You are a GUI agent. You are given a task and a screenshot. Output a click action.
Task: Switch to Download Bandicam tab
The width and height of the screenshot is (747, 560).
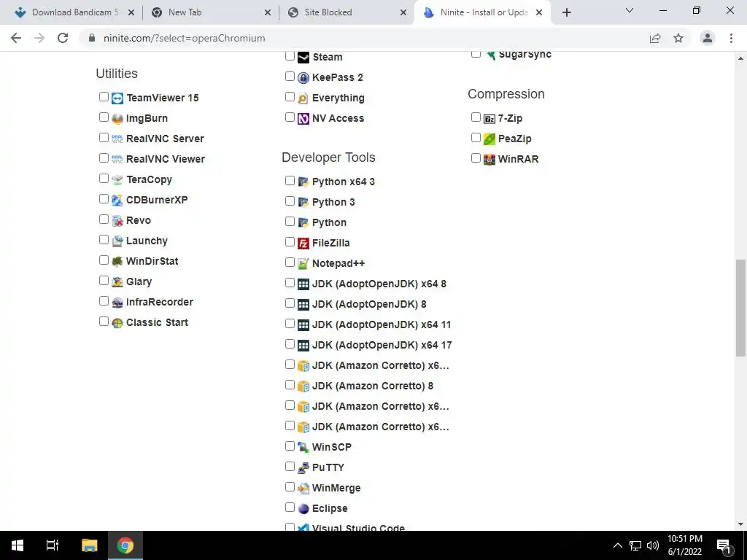(75, 12)
